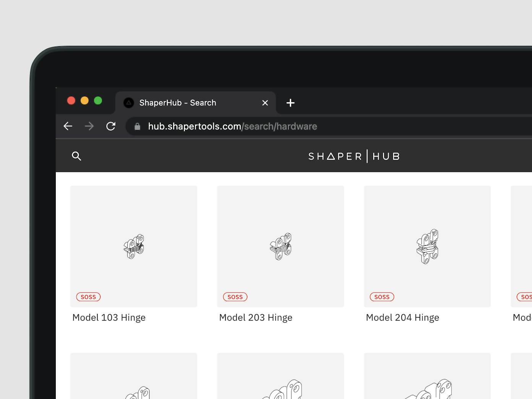
Task: Click the Model 203 hinge drawing icon
Action: pyautogui.click(x=281, y=247)
